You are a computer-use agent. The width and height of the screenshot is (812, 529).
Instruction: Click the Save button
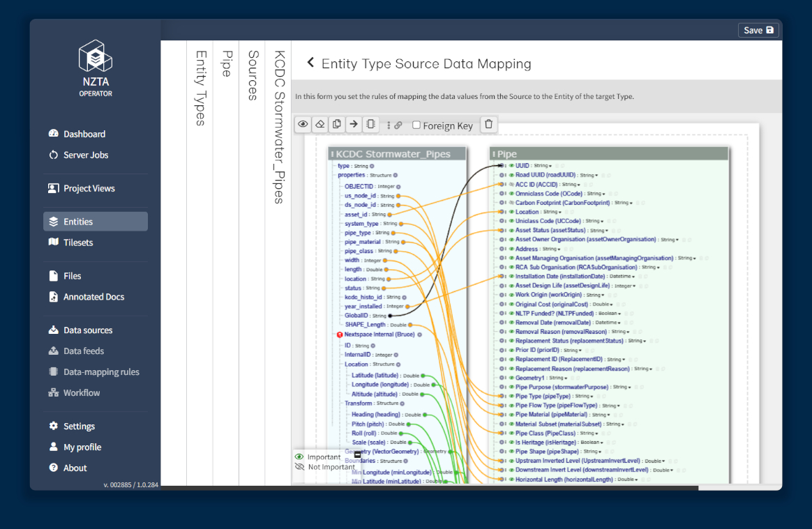pyautogui.click(x=758, y=30)
